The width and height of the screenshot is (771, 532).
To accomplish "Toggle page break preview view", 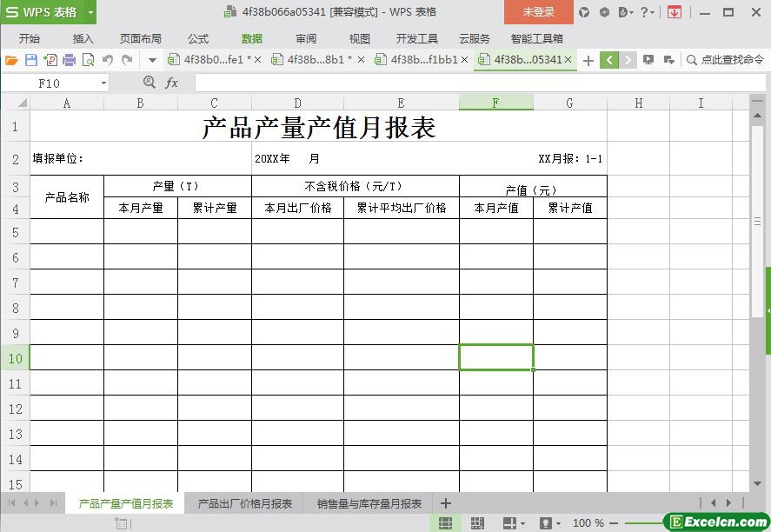I will click(477, 523).
